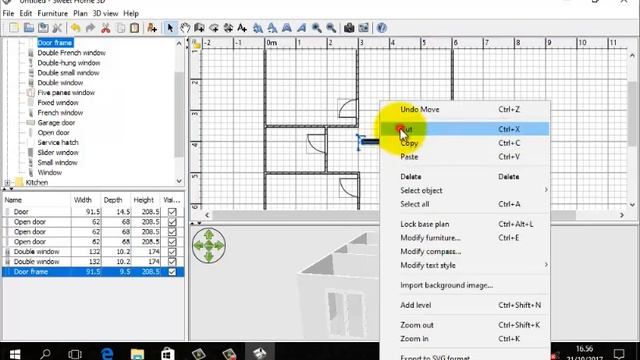Viewport: 640px width, 360px height.
Task: Choose Modify furniture... in context menu
Action: point(465,238)
